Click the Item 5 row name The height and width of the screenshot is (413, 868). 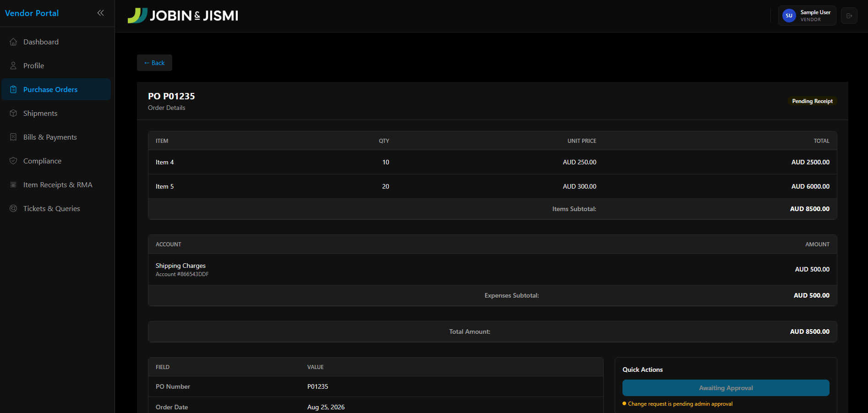[x=164, y=186]
